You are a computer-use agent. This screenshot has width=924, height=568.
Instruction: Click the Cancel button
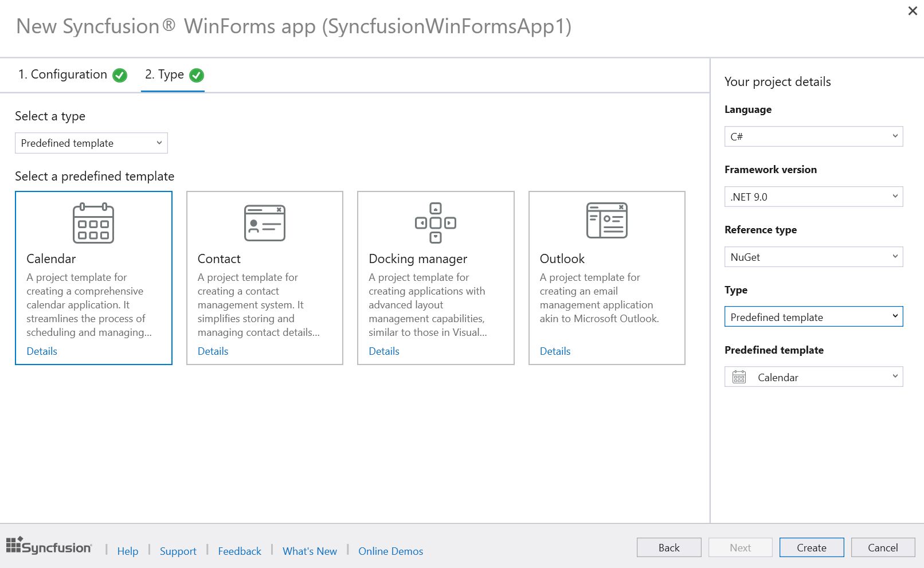[883, 547]
